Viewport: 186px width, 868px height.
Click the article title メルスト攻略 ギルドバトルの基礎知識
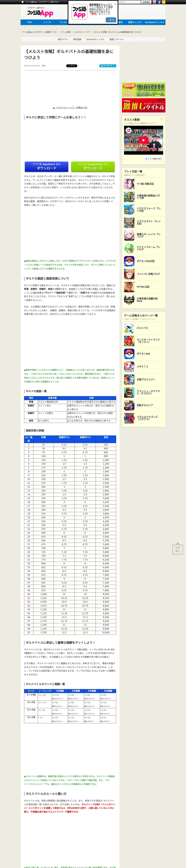point(69,54)
